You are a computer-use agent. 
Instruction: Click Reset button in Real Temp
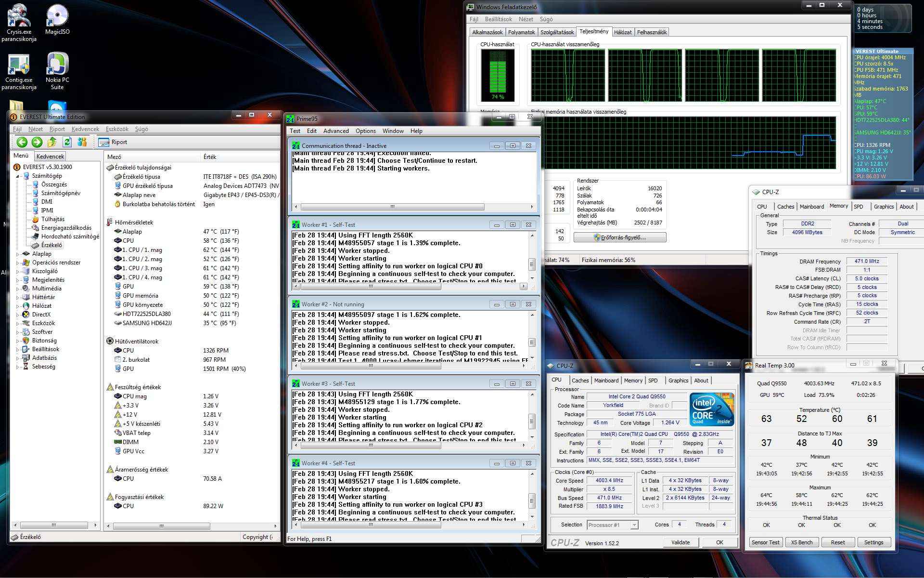click(x=838, y=542)
